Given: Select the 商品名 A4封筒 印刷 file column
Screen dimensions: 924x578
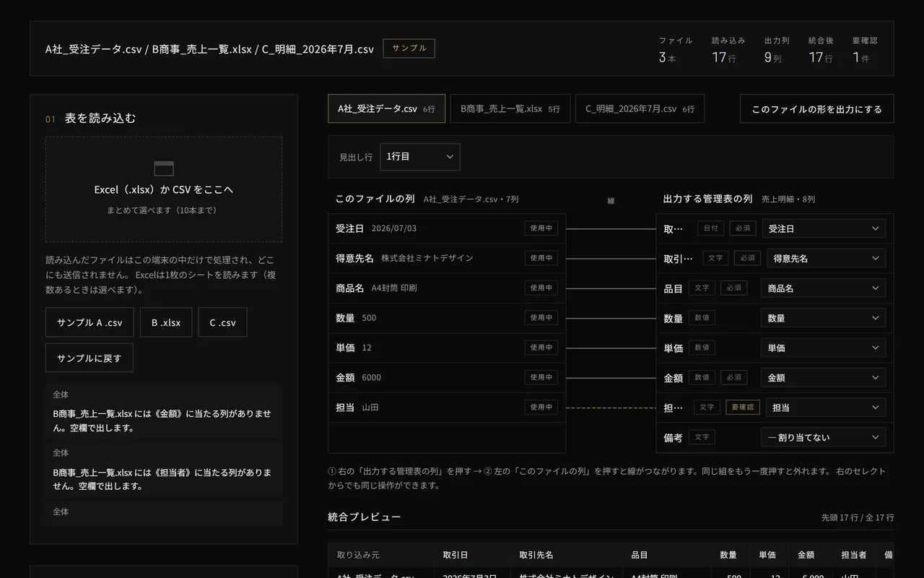Looking at the screenshot, I should pos(447,288).
